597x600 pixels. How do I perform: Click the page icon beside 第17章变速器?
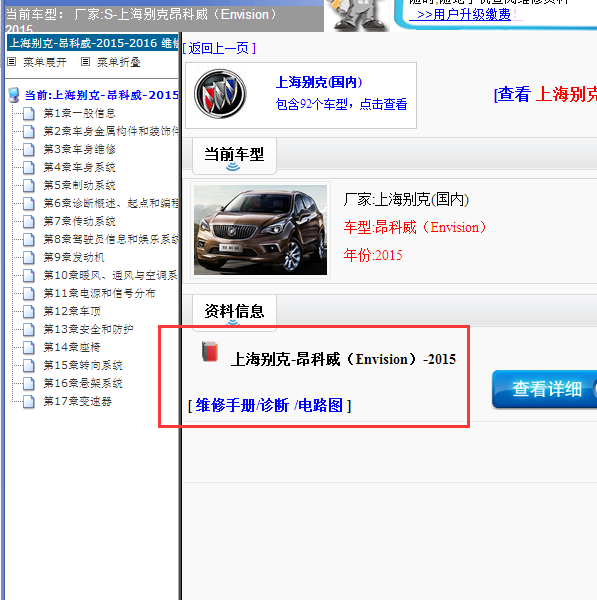(x=29, y=401)
